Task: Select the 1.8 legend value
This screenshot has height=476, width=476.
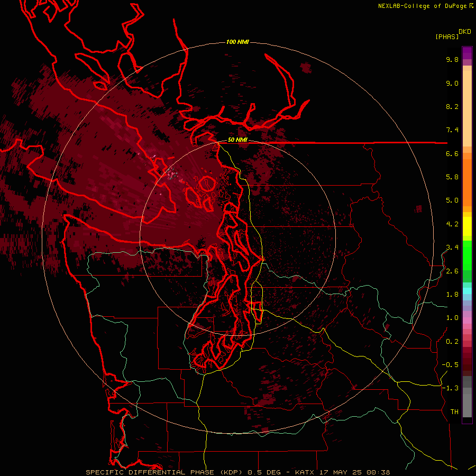Action: click(452, 295)
